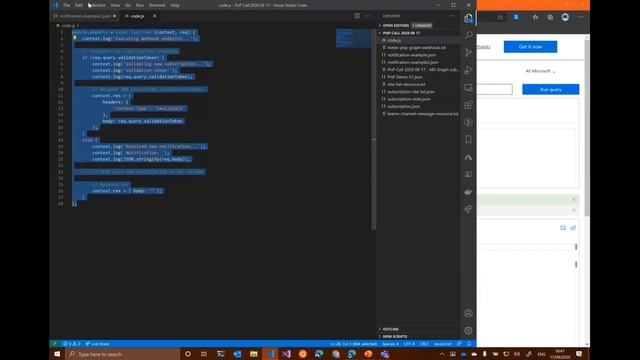The height and width of the screenshot is (360, 640).
Task: Click the Windows taskbar search box
Action: coord(122,354)
